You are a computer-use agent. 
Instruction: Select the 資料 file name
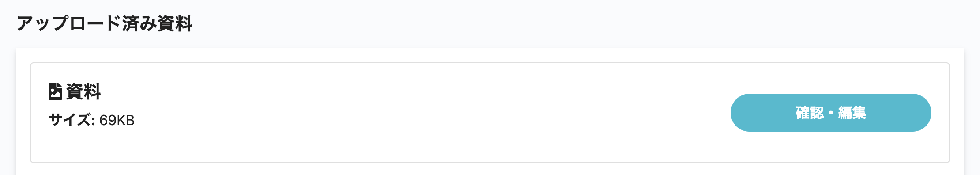point(83,91)
